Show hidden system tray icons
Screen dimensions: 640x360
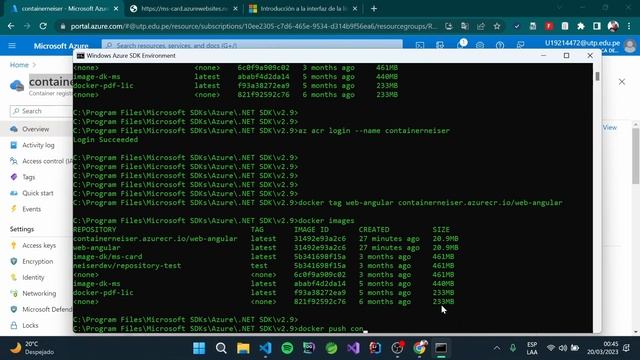(497, 348)
